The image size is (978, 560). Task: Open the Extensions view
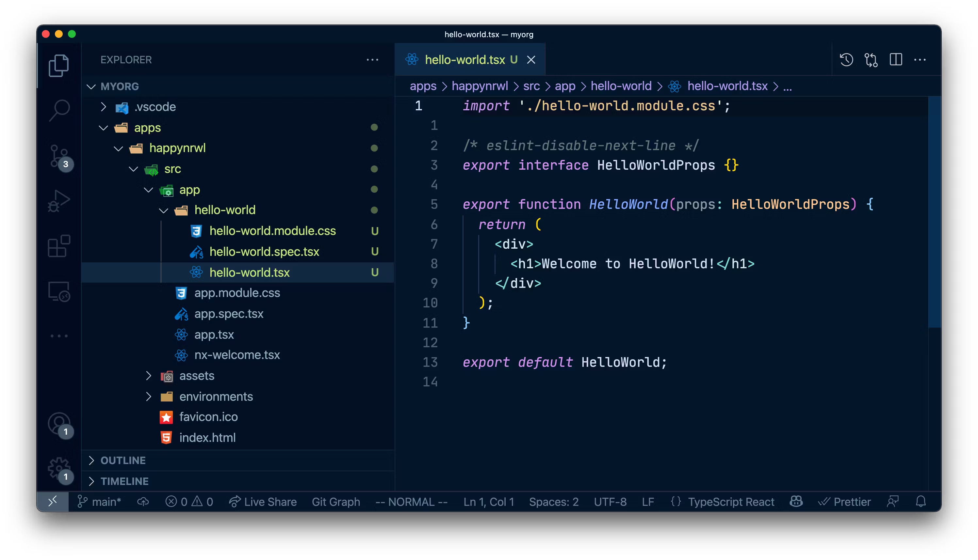(59, 246)
